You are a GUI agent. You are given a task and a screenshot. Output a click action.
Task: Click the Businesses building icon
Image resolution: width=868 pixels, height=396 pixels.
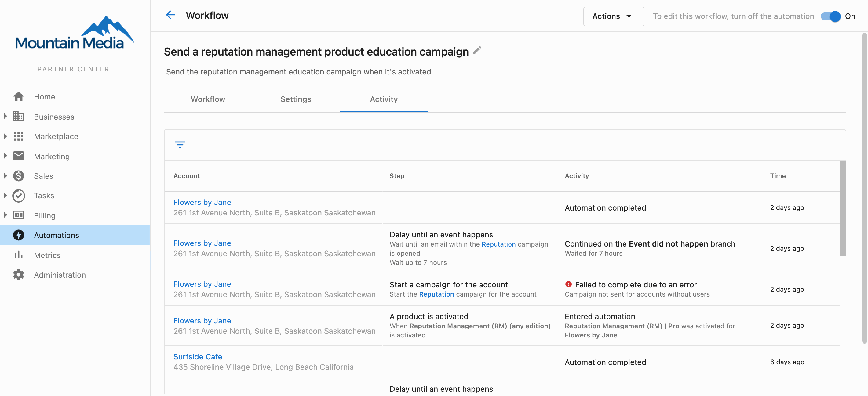pyautogui.click(x=19, y=117)
